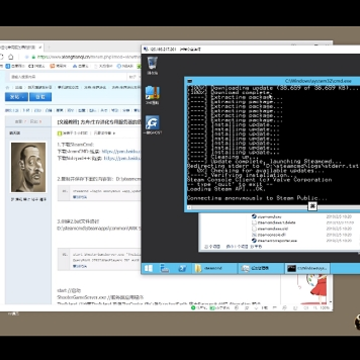Select the taskbar item between steamcmd and cmd

tap(261, 268)
